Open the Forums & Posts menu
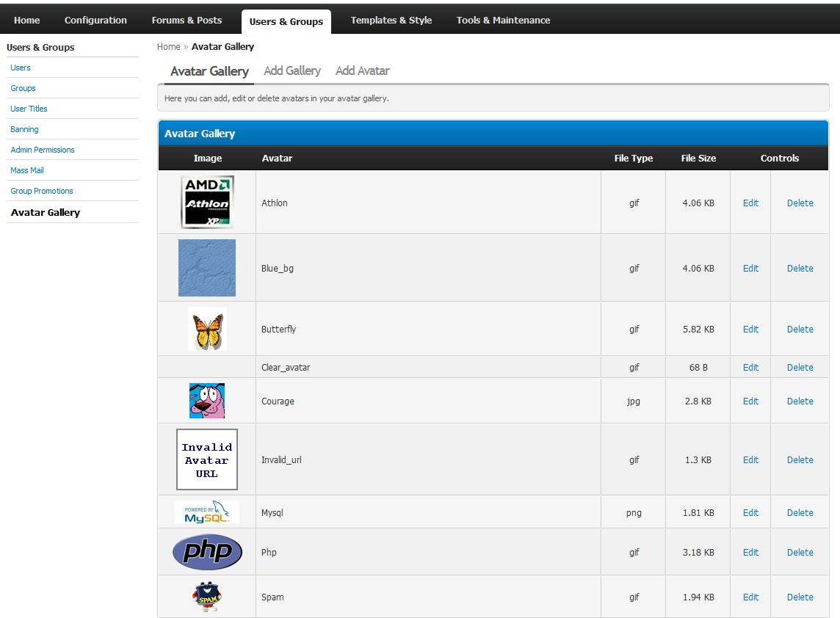Image resolution: width=840 pixels, height=618 pixels. point(187,21)
